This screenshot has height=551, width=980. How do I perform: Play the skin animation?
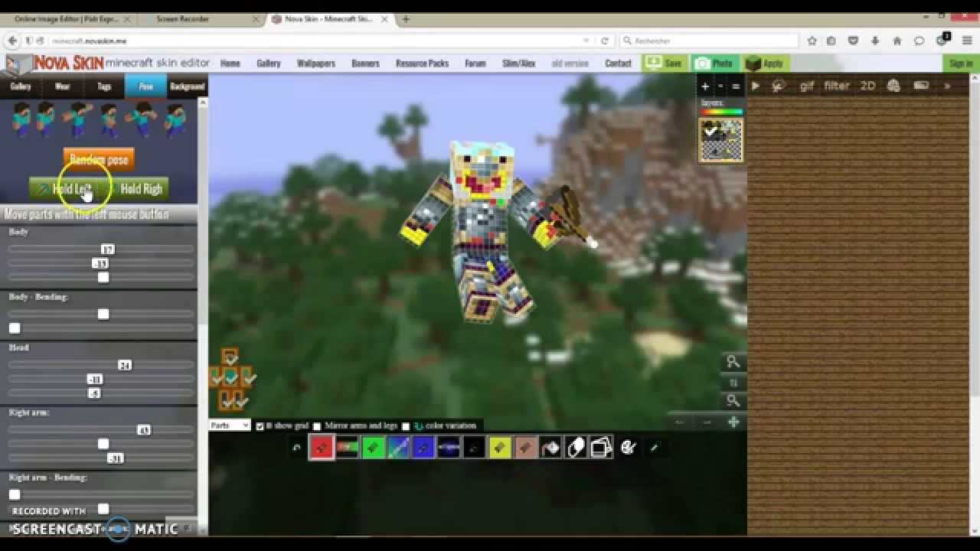coord(756,86)
